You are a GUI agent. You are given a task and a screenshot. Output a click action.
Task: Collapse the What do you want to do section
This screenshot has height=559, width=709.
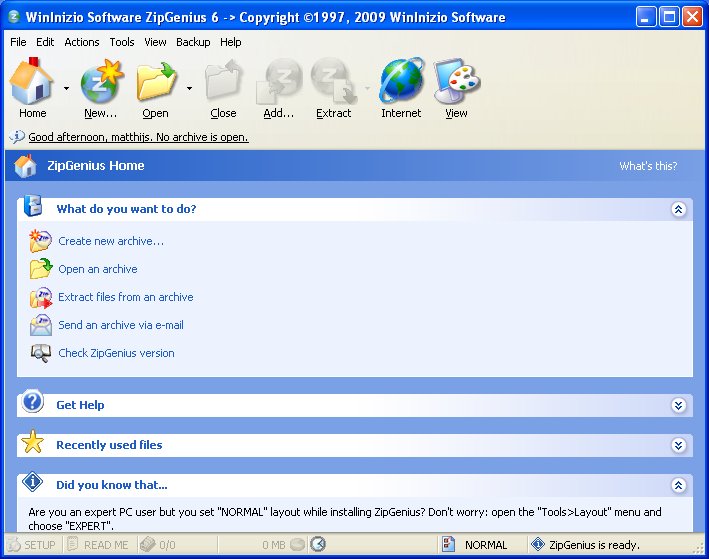678,209
